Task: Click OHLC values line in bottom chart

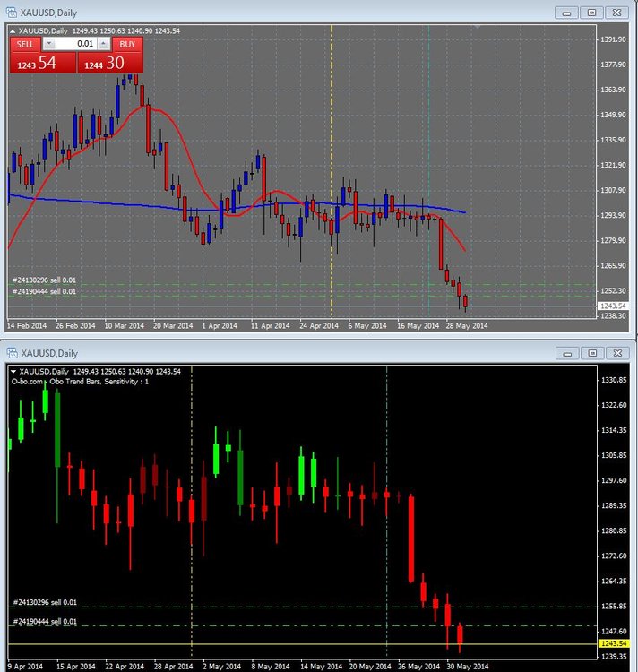Action: tap(127, 372)
